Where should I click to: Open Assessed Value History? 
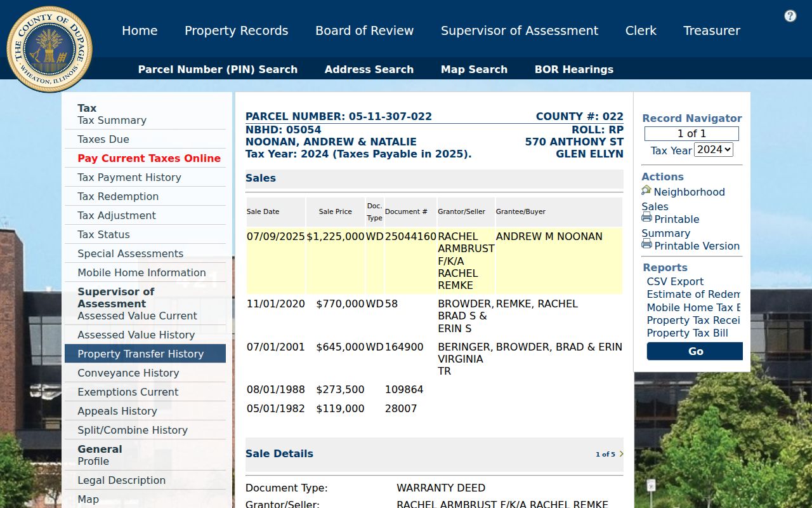136,335
